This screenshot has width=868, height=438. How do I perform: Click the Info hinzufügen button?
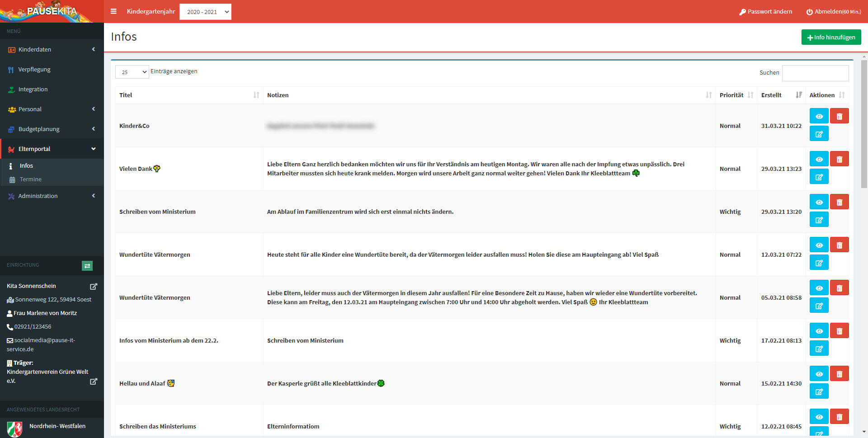point(831,37)
